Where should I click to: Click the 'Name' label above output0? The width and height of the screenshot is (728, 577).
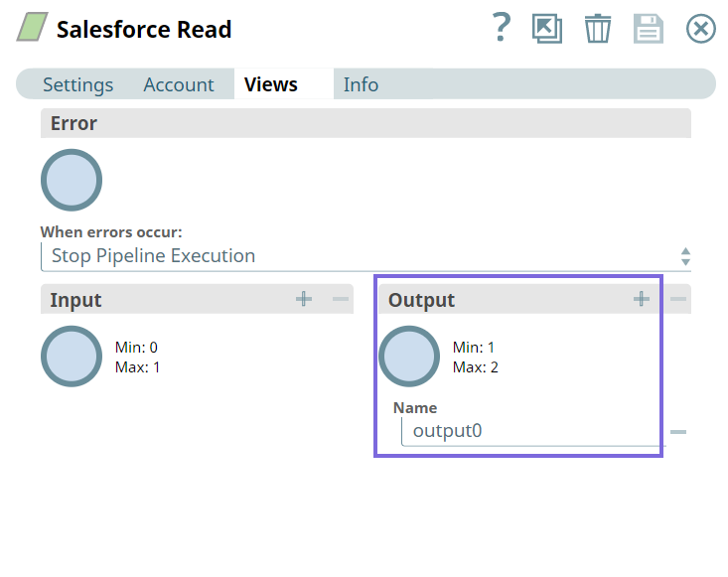pyautogui.click(x=415, y=407)
